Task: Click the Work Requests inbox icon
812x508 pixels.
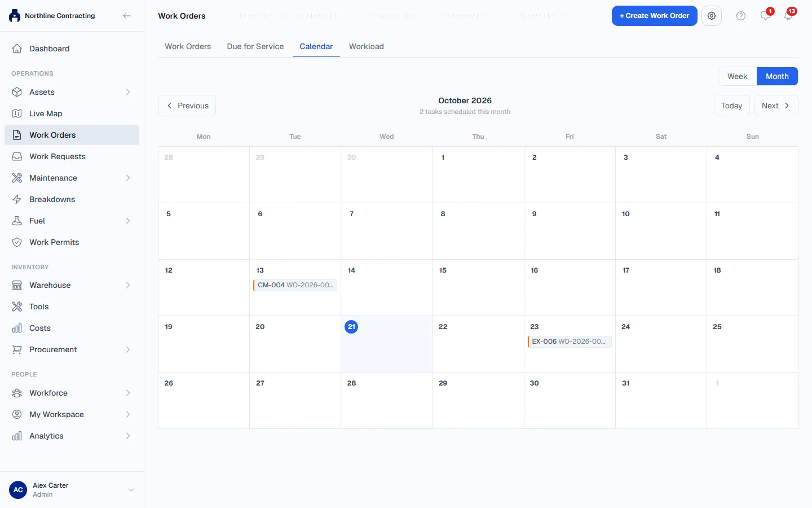Action: (x=17, y=156)
